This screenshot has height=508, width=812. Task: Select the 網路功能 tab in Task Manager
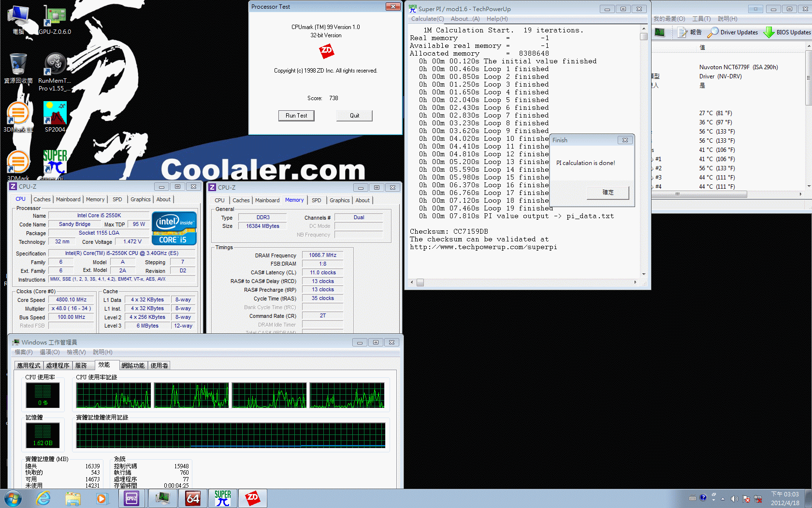pyautogui.click(x=133, y=365)
